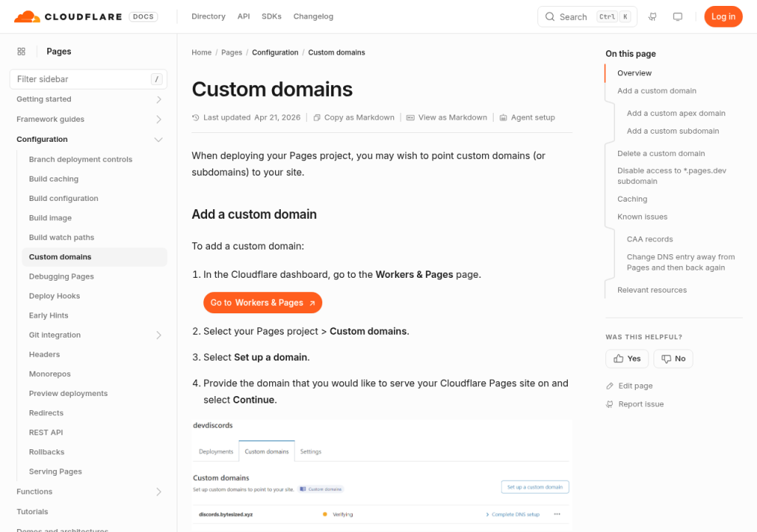Viewport: 757px width, 532px height.
Task: Jump to Add a custom domain section
Action: (656, 91)
